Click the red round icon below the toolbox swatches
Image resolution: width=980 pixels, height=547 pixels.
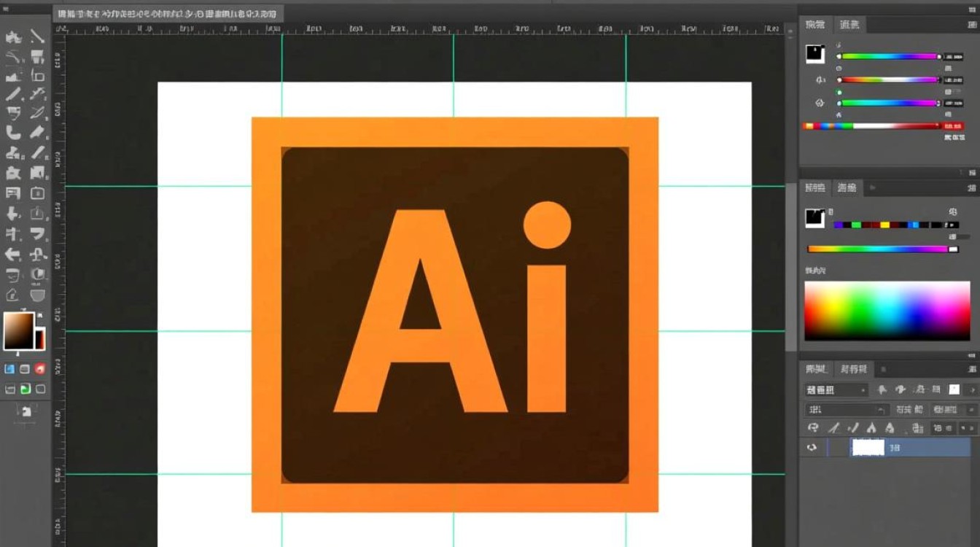click(x=40, y=369)
